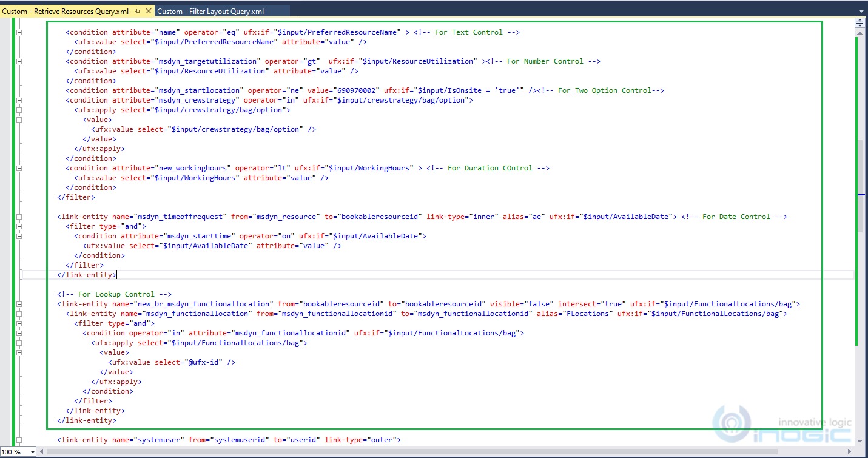Collapse the new_workinghours condition fold

pyautogui.click(x=19, y=167)
